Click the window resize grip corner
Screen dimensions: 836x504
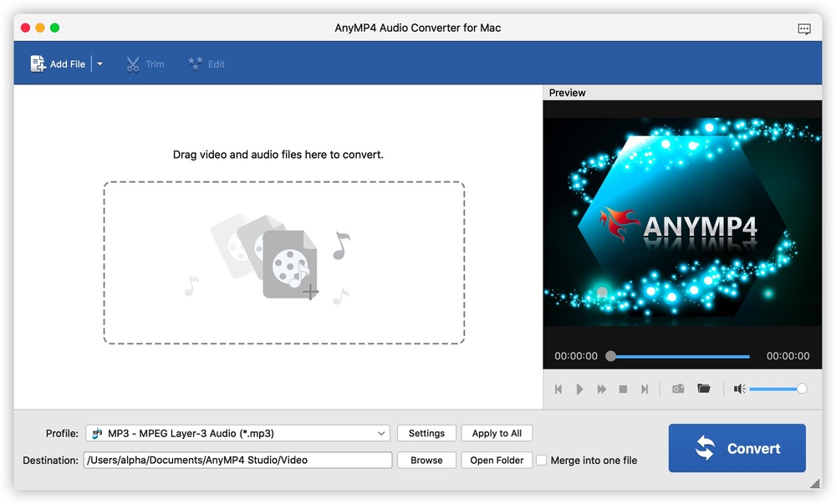coord(815,484)
